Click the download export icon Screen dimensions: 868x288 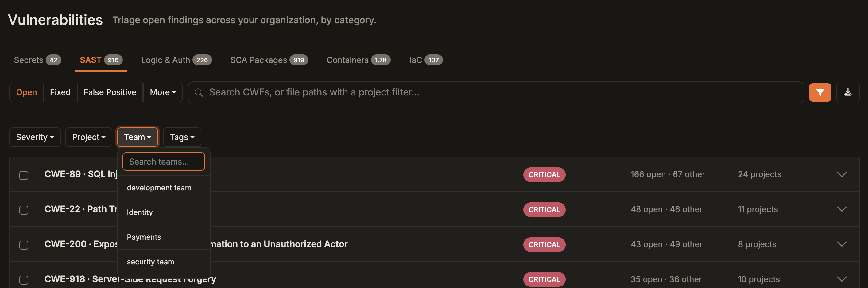(x=848, y=92)
